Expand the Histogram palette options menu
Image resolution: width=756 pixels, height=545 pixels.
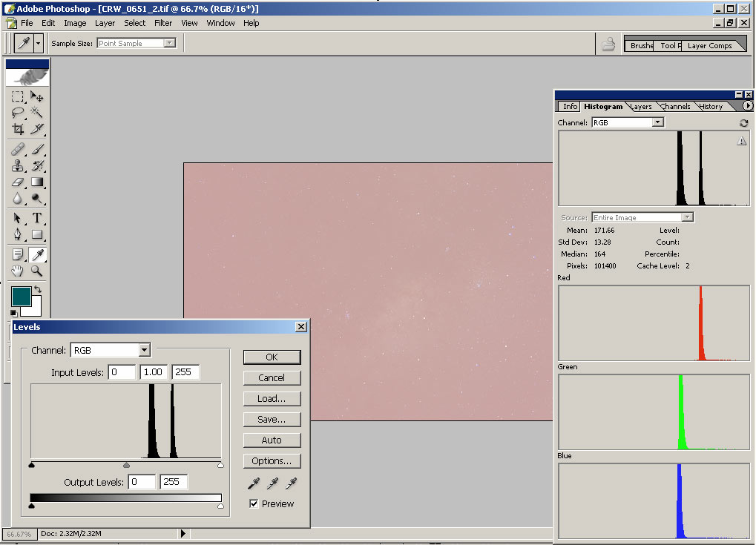coord(748,106)
